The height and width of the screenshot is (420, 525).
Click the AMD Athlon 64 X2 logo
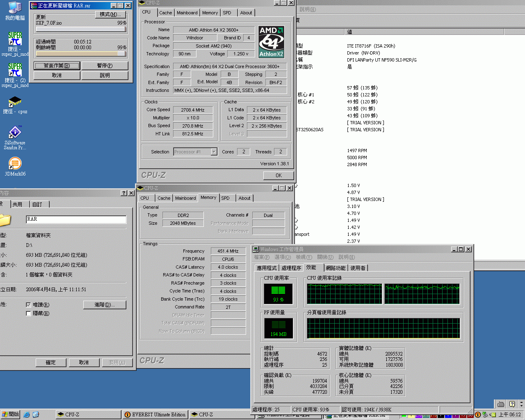(271, 42)
